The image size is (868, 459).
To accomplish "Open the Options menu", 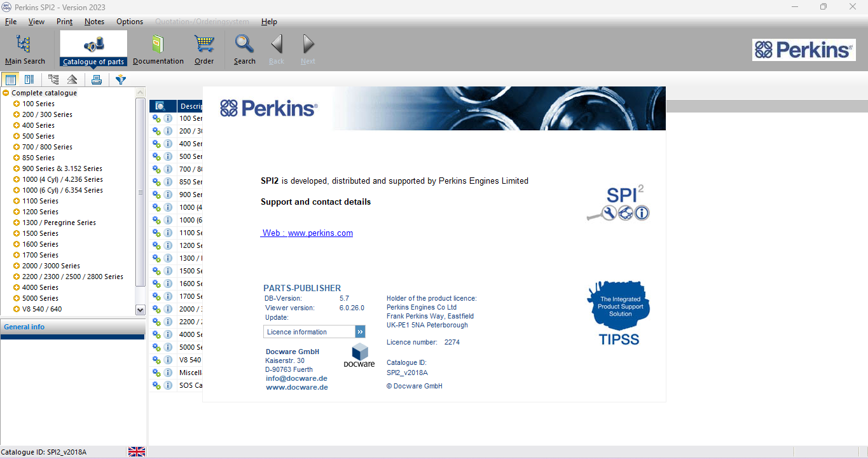I will 130,22.
